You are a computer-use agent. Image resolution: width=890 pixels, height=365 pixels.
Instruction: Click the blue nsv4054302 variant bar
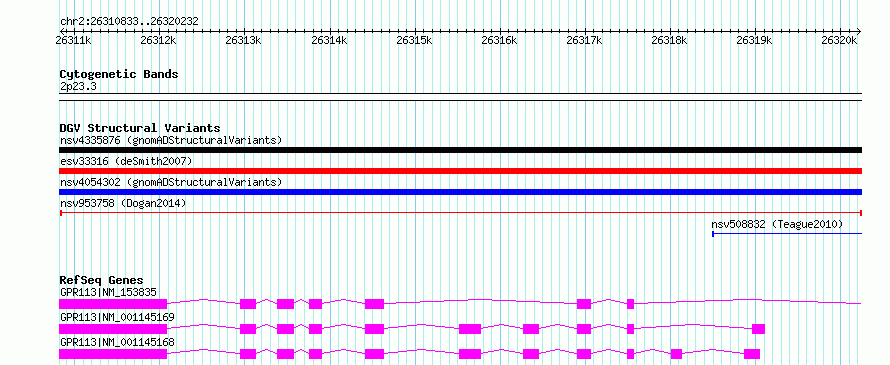coord(460,192)
